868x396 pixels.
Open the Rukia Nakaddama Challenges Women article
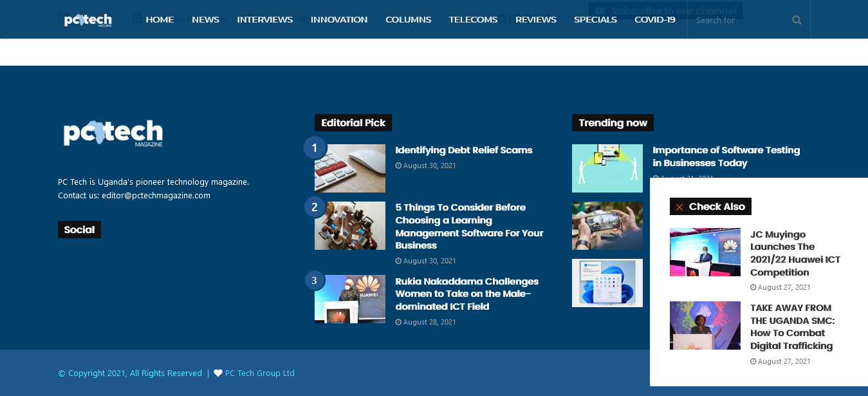point(466,294)
